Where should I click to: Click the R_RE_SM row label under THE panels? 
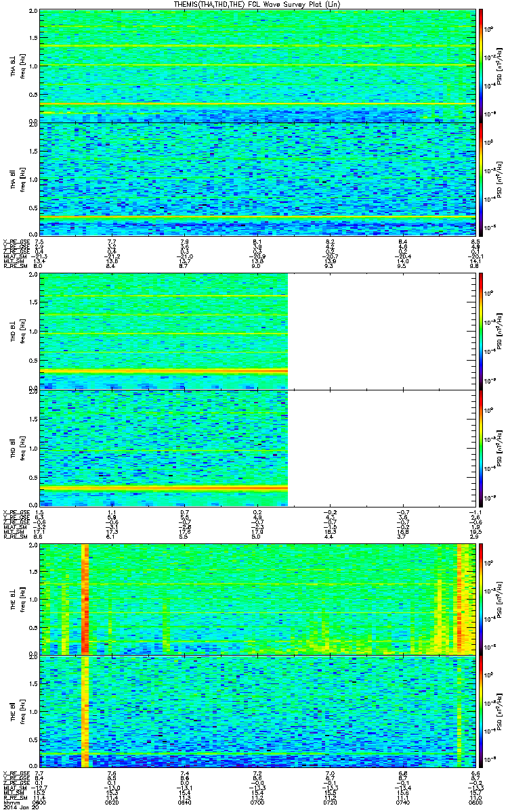[x=15, y=798]
